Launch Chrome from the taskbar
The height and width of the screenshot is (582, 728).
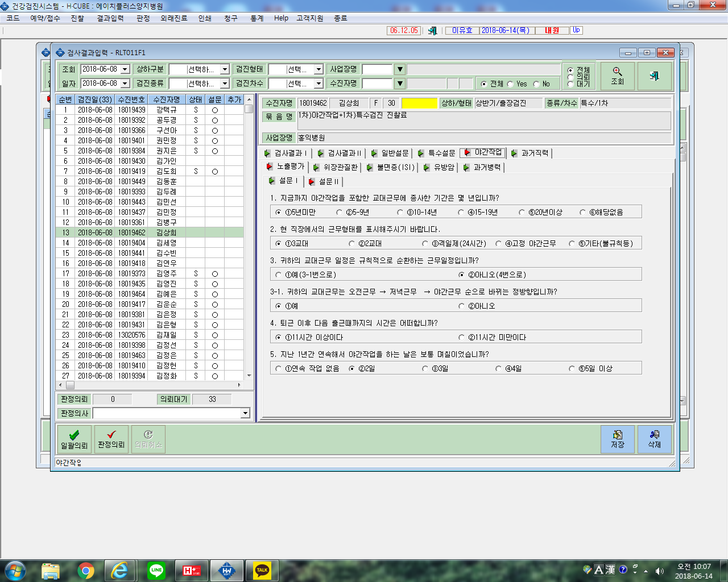point(86,570)
